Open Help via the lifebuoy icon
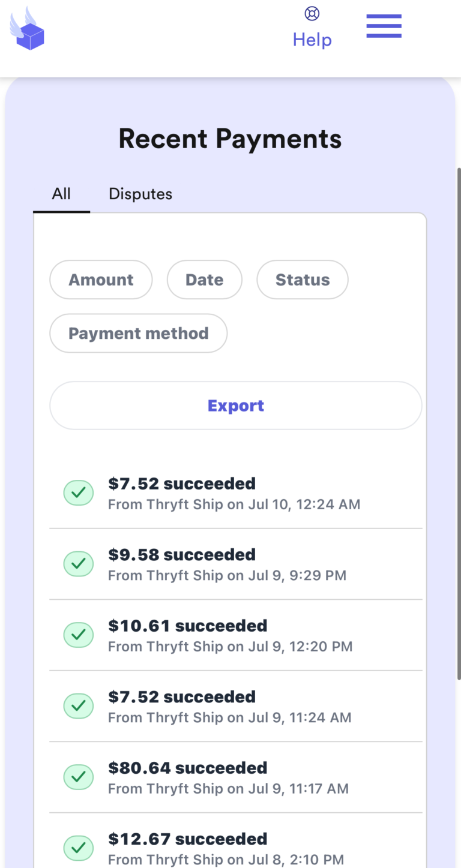This screenshot has height=868, width=461. coord(312,13)
